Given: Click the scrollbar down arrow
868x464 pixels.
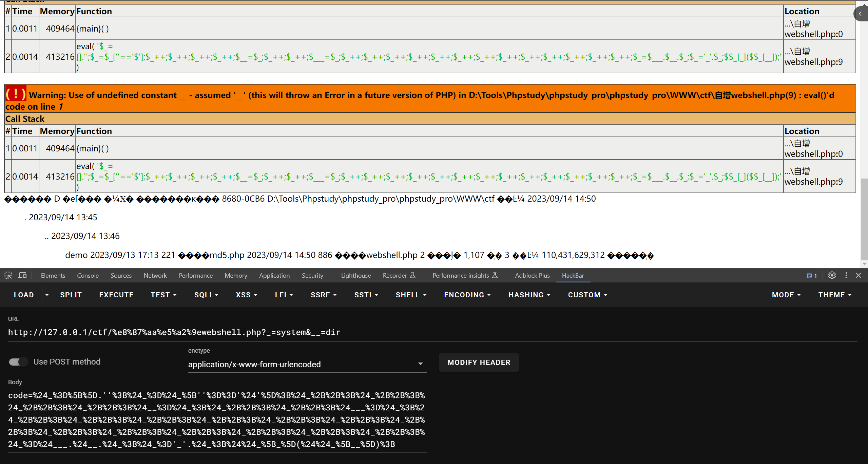Looking at the screenshot, I should click(864, 264).
